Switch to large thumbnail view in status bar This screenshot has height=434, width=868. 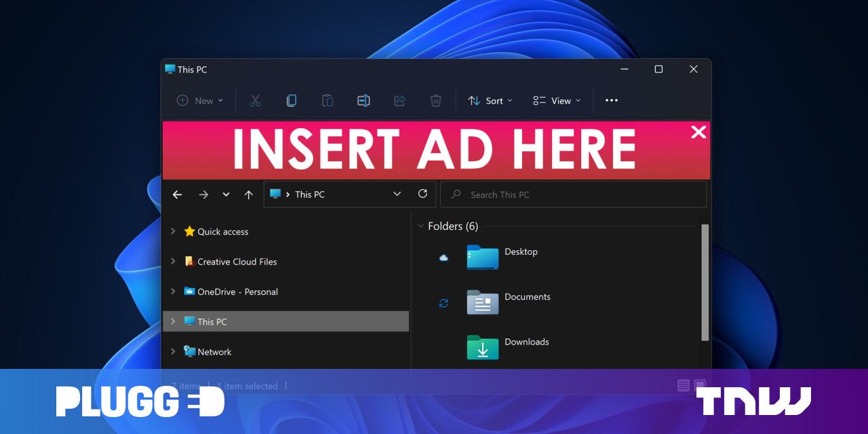[x=699, y=385]
